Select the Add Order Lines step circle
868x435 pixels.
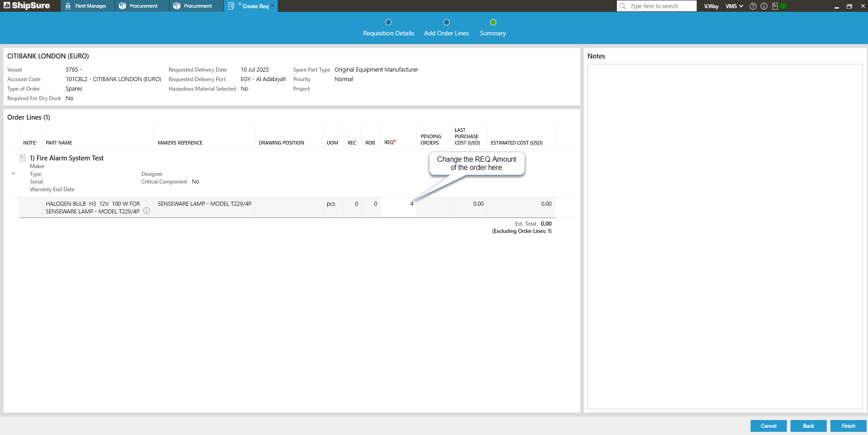click(x=446, y=22)
